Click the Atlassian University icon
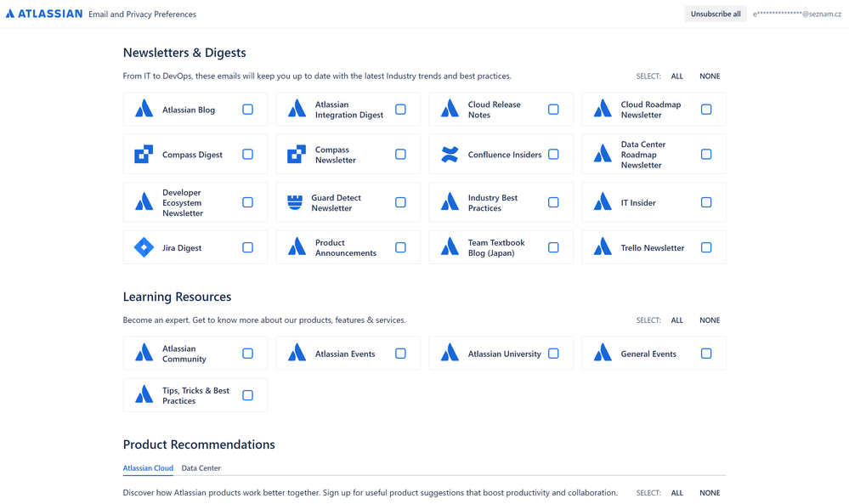 click(450, 353)
